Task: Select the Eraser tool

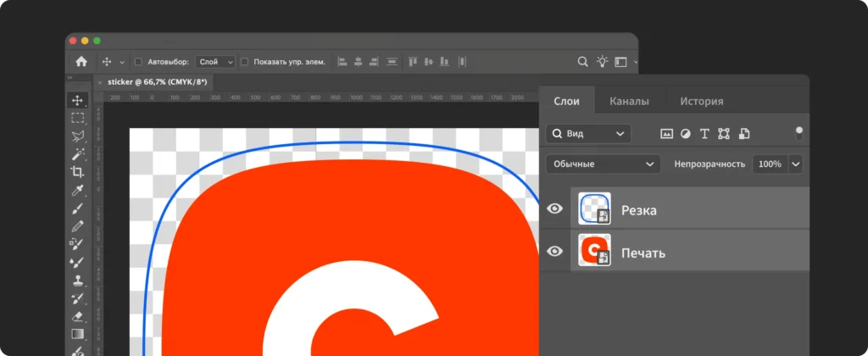Action: [77, 317]
